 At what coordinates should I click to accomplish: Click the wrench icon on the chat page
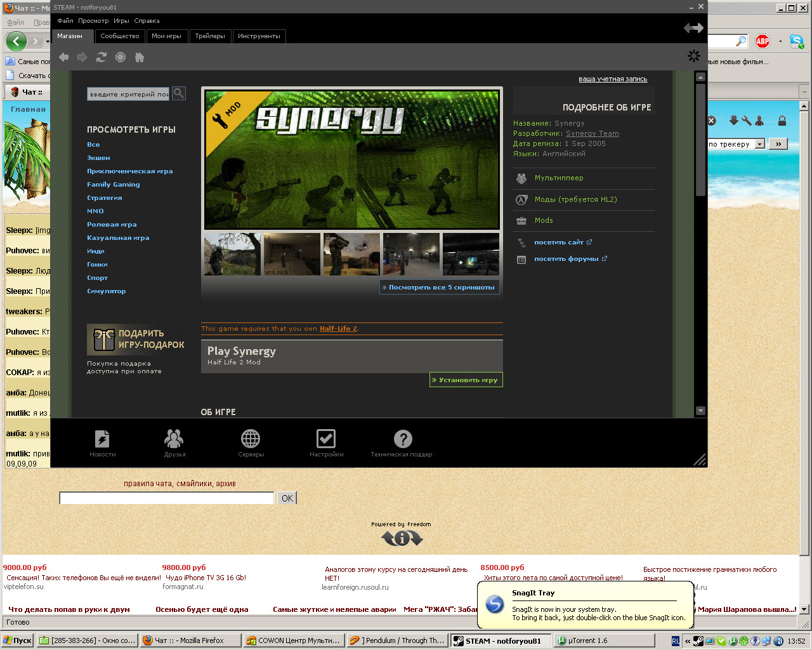746,121
